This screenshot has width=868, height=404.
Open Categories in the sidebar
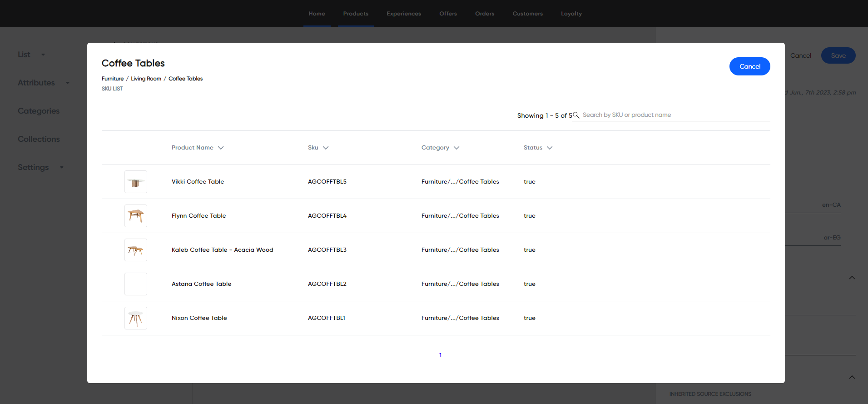(39, 111)
